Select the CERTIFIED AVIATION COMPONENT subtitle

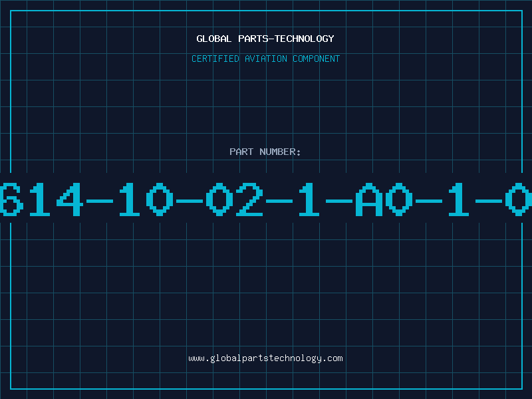(x=265, y=59)
